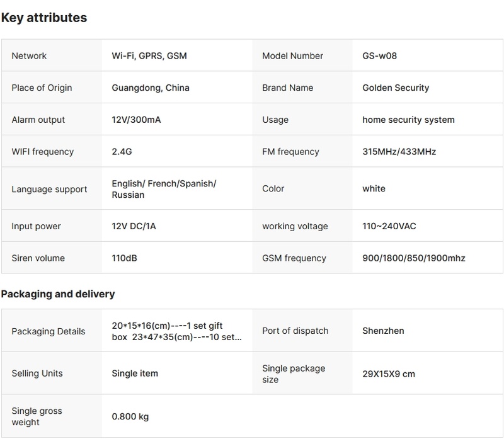Click the GS-w08 model number value
The width and height of the screenshot is (504, 444).
coord(380,56)
